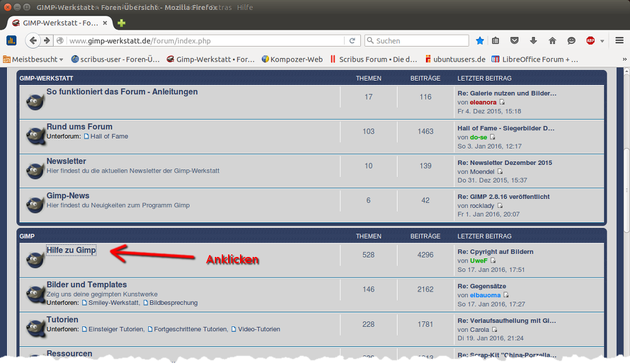Screen dimensions: 630x364
Task: Open 'Hall of Fame - Siegerbilder D...' post
Action: (506, 128)
